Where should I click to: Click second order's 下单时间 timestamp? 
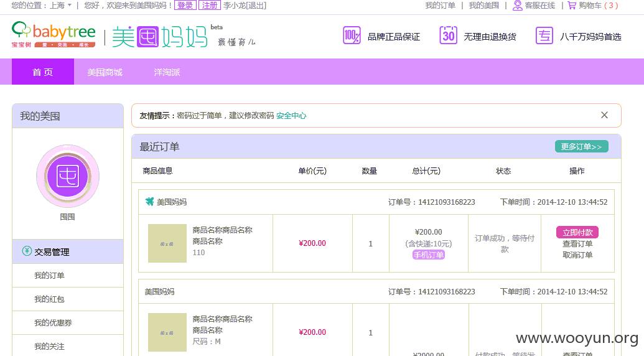(554, 291)
